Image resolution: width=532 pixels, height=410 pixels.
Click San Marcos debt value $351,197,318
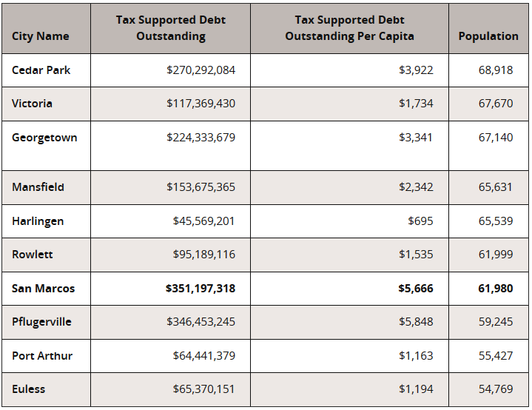[201, 289]
